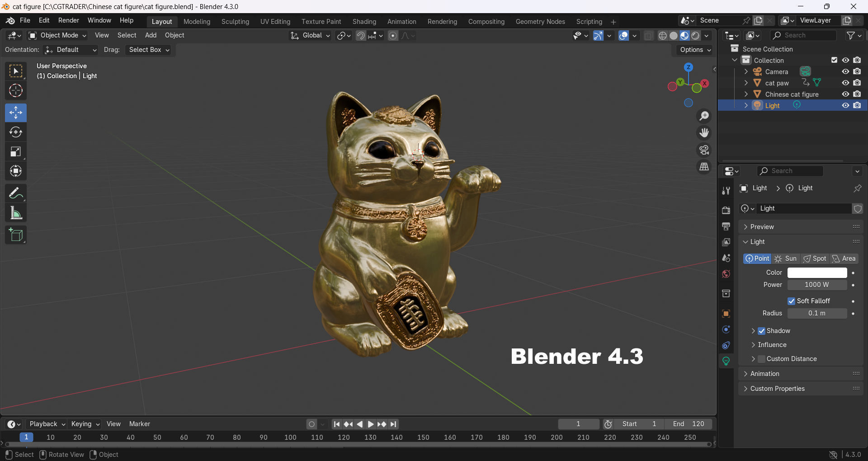The image size is (868, 461).
Task: Open the World properties tab
Action: (x=726, y=274)
